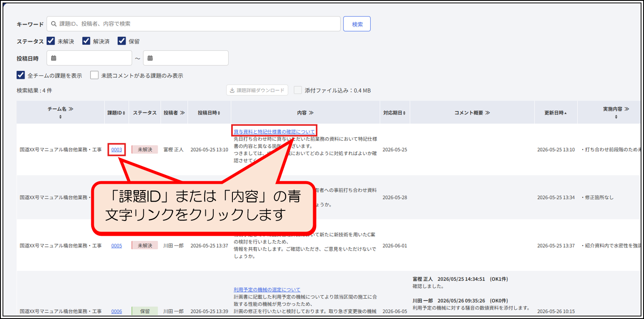Click 未解決 status badge for issue 0005

[x=145, y=245]
